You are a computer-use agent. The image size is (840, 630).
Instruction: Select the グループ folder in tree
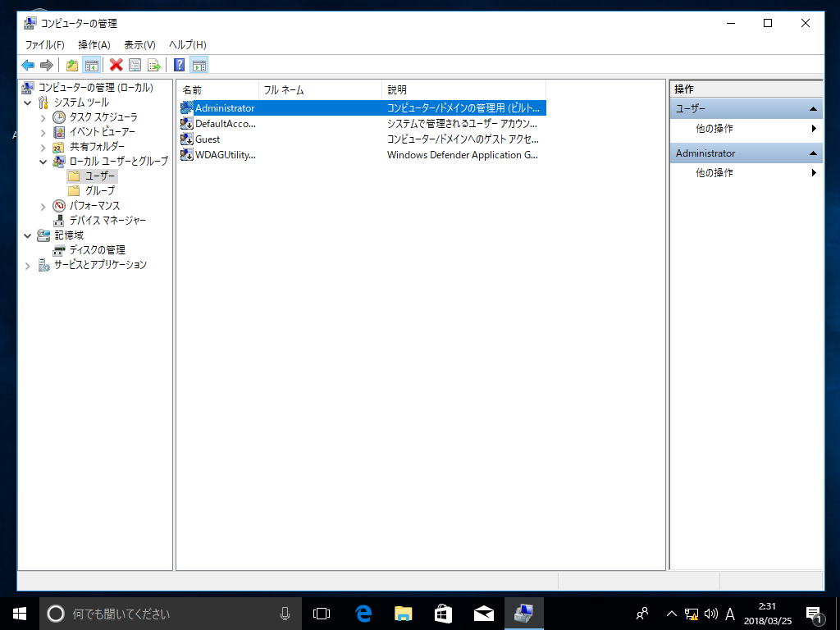[99, 190]
